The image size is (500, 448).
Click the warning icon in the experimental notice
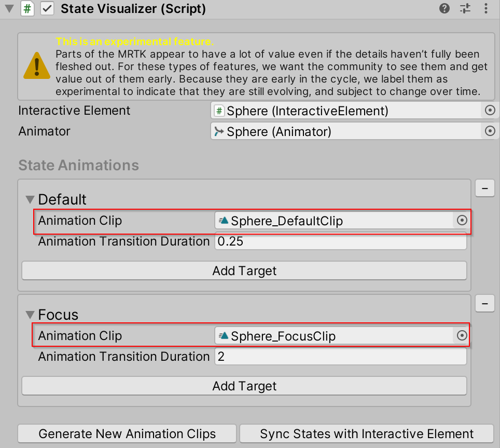36,66
